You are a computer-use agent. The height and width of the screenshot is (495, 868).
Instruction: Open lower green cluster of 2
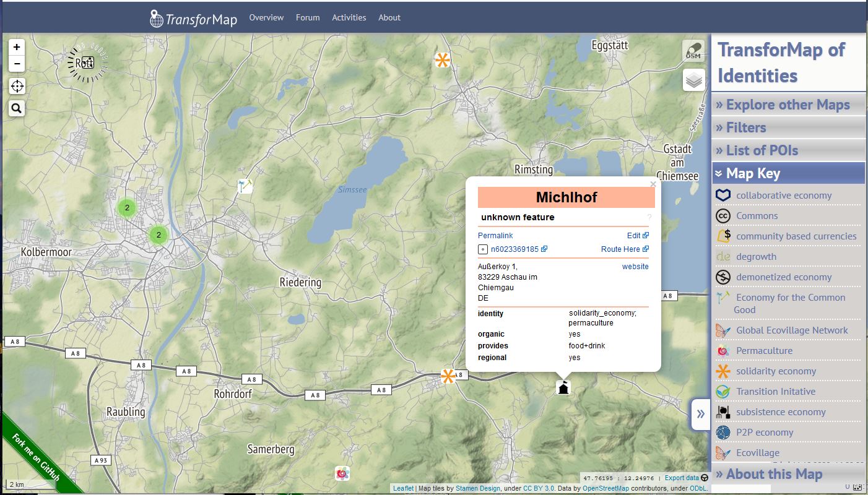point(158,235)
